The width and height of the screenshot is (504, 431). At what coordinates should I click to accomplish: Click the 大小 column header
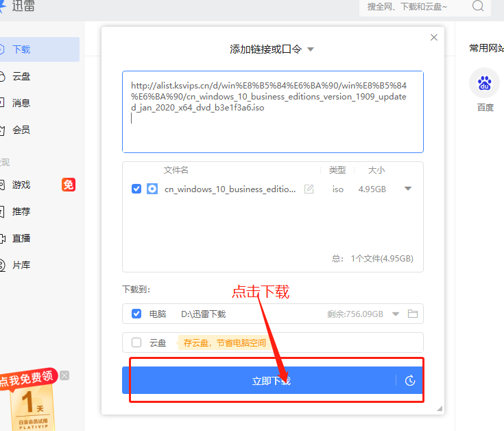click(x=376, y=170)
